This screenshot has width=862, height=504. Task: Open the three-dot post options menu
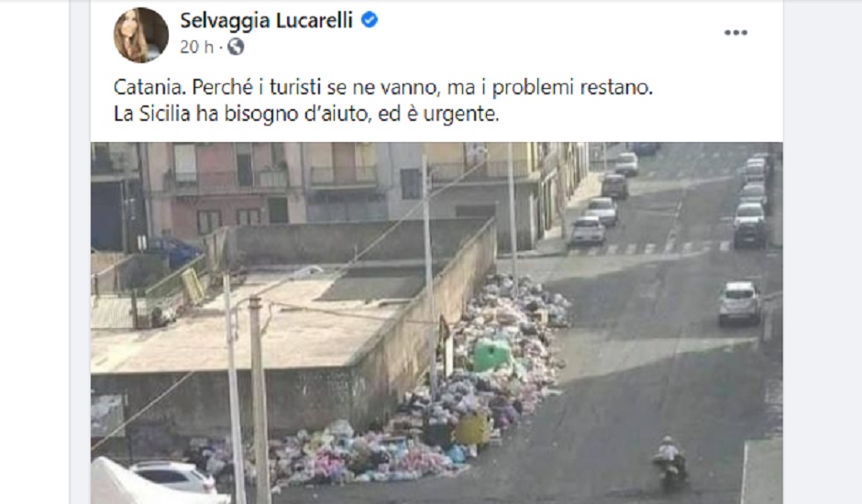(x=735, y=32)
